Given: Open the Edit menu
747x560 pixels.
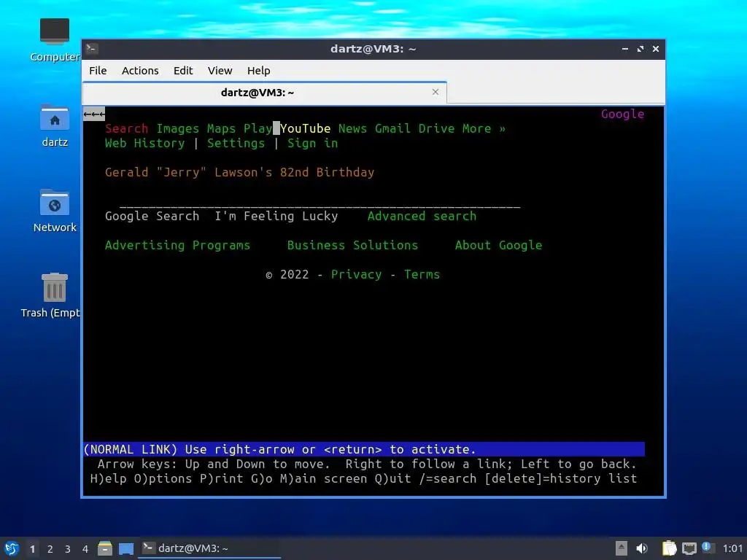Looking at the screenshot, I should pyautogui.click(x=183, y=71).
